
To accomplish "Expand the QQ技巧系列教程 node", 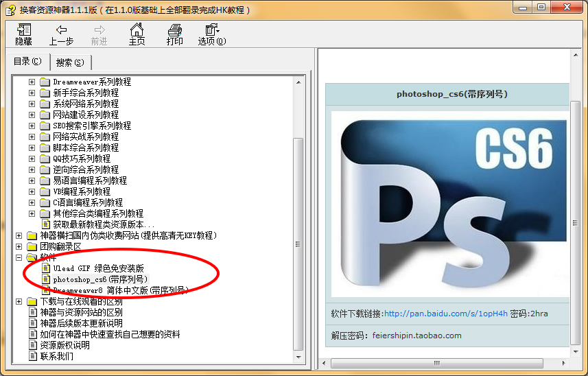I will (x=32, y=158).
